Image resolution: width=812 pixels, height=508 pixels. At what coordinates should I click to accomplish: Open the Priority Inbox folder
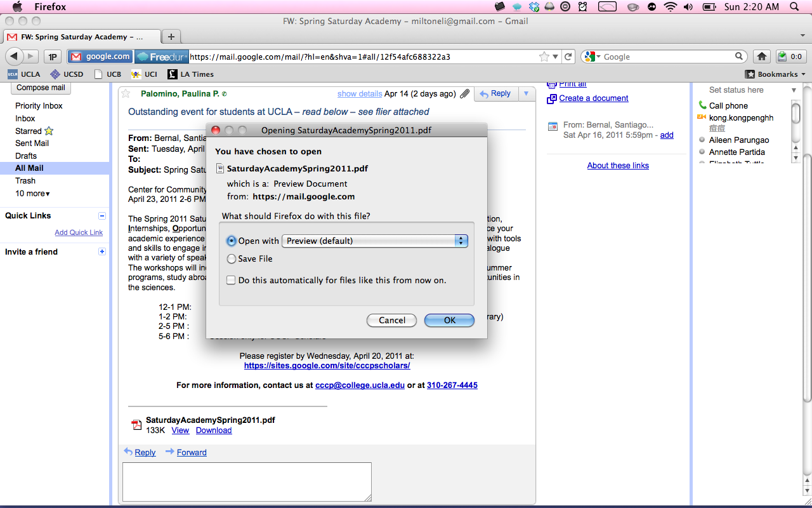pyautogui.click(x=39, y=106)
